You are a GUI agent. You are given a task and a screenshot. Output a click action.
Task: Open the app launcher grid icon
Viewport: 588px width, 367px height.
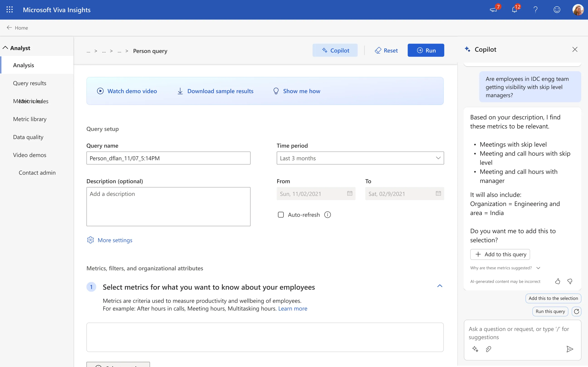(10, 10)
